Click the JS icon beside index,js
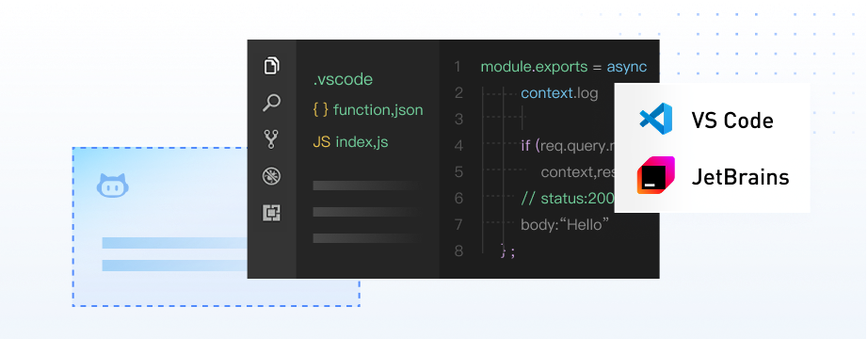The width and height of the screenshot is (868, 339). click(322, 142)
